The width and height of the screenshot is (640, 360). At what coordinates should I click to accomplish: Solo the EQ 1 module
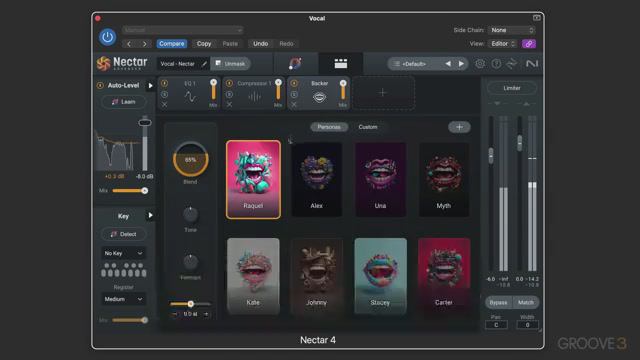[x=164, y=94]
